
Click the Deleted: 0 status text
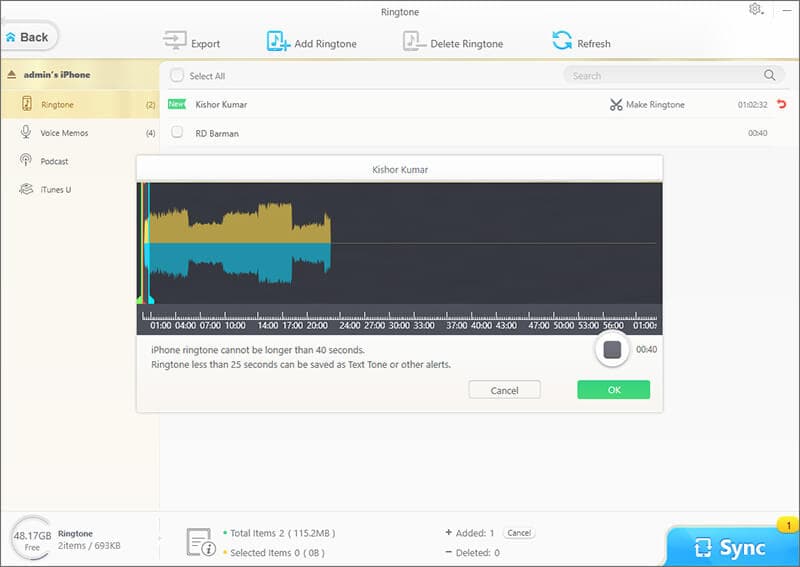tap(478, 553)
